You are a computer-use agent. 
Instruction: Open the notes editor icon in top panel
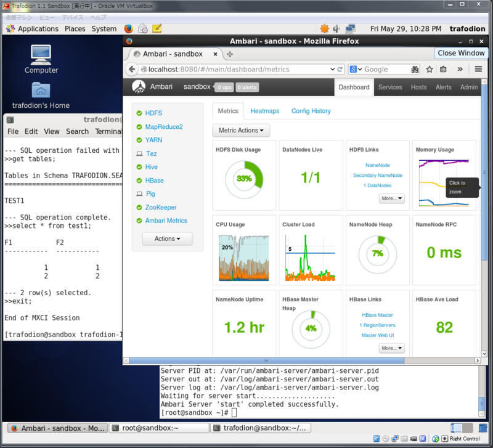pyautogui.click(x=157, y=28)
